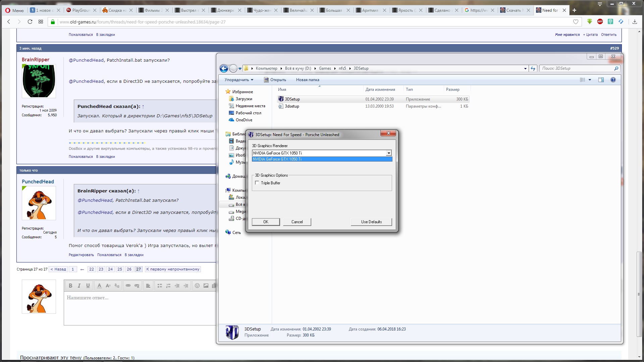The width and height of the screenshot is (644, 362).
Task: Open the text color tool in the editor
Action: tap(99, 286)
